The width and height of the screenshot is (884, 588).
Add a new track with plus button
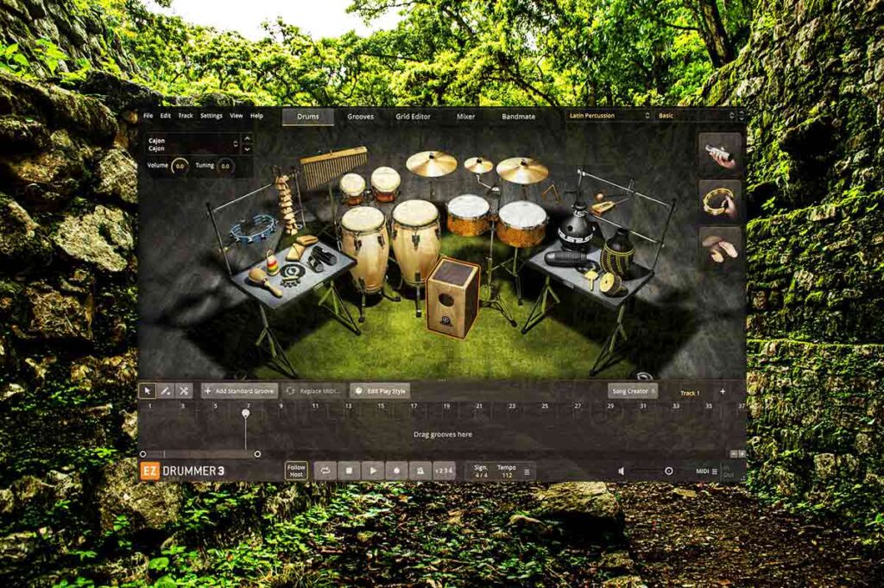point(723,392)
